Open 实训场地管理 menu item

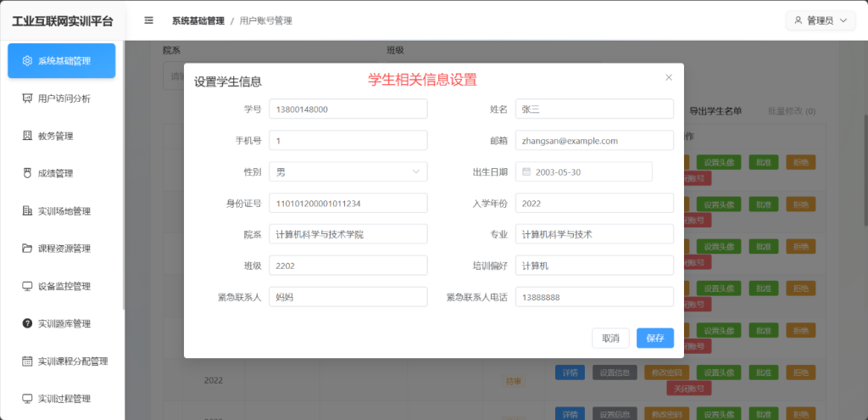pyautogui.click(x=64, y=211)
